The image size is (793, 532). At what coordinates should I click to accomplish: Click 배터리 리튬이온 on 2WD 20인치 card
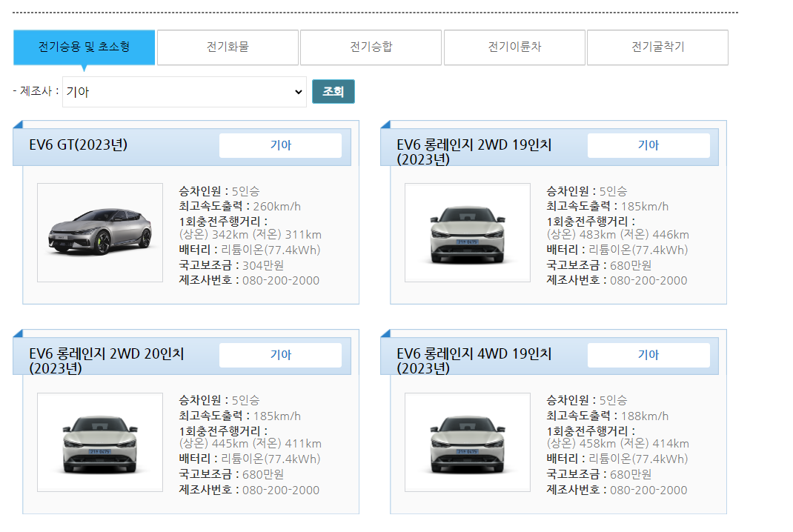click(250, 459)
